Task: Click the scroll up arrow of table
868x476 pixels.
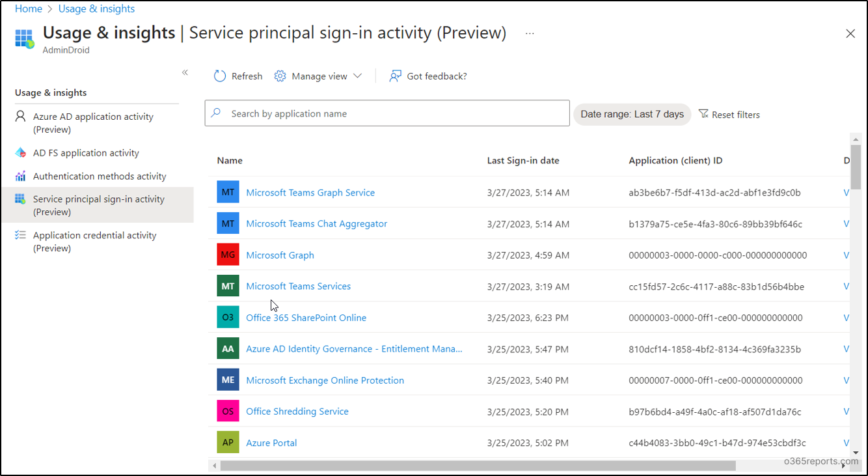Action: pyautogui.click(x=856, y=139)
